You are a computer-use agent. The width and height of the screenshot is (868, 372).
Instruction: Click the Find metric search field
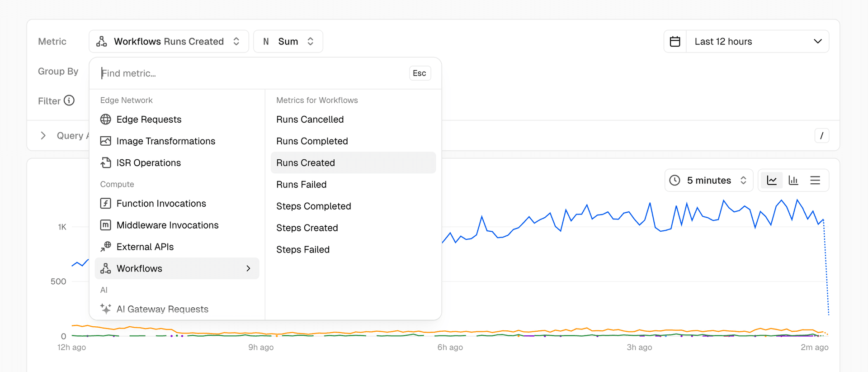click(253, 73)
